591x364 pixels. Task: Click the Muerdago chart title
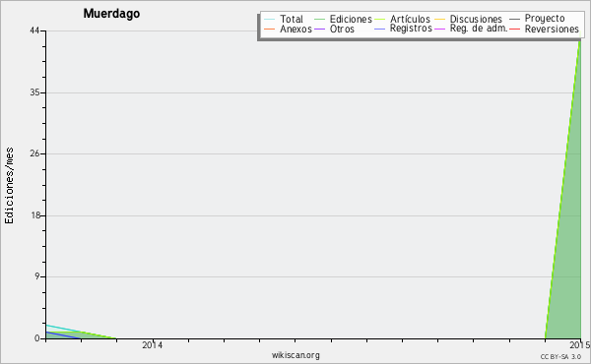point(111,14)
